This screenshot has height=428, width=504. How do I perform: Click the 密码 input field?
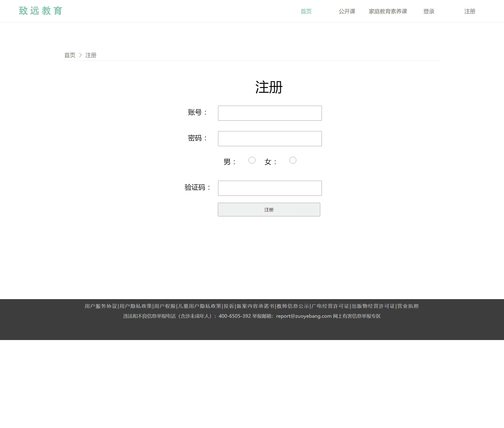pyautogui.click(x=270, y=138)
